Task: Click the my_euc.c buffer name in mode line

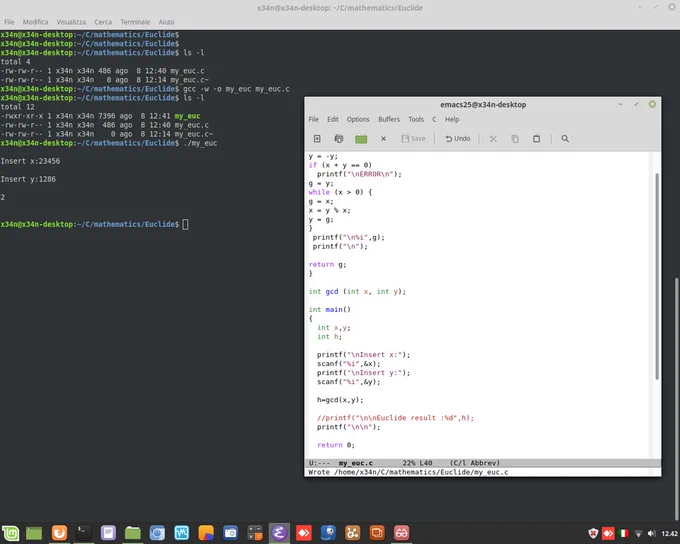Action: (x=356, y=463)
